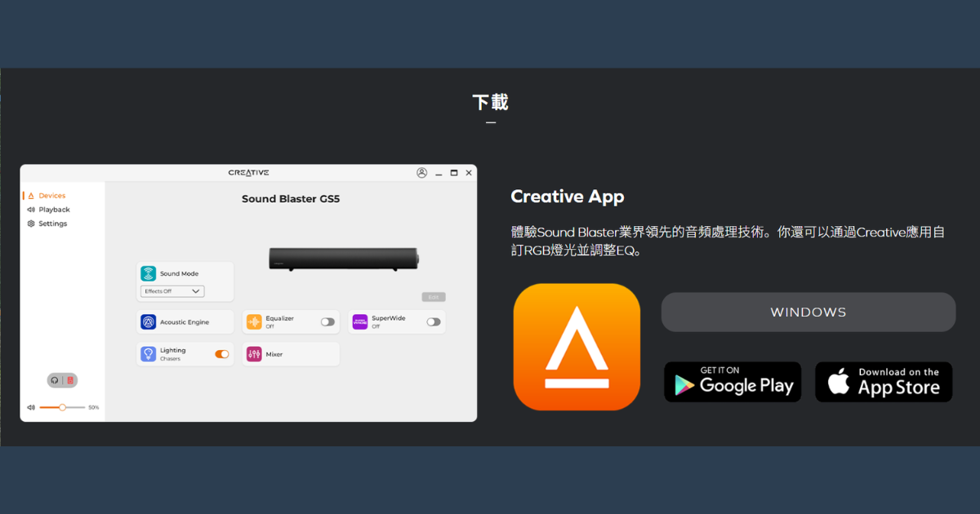This screenshot has width=980, height=514.
Task: Click the WINDOWS download button
Action: pos(808,312)
